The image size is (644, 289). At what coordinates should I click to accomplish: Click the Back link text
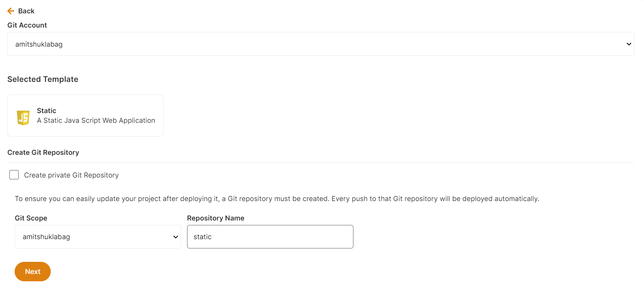(26, 11)
